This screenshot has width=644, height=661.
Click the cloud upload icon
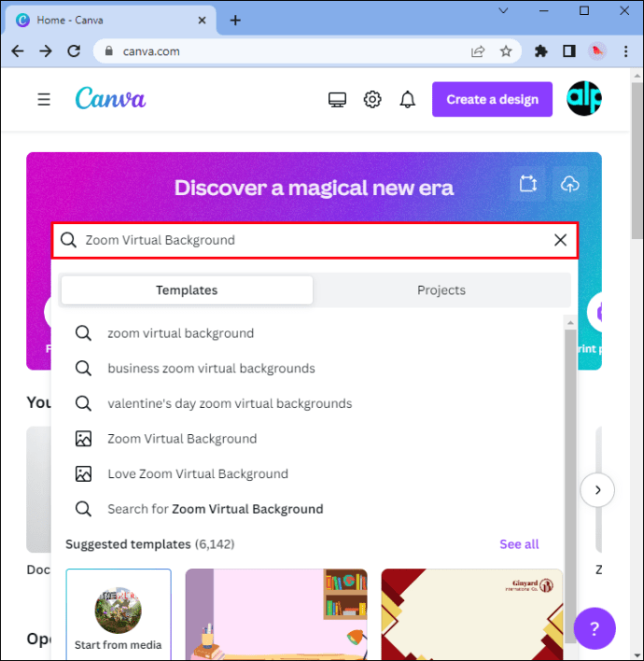(570, 184)
